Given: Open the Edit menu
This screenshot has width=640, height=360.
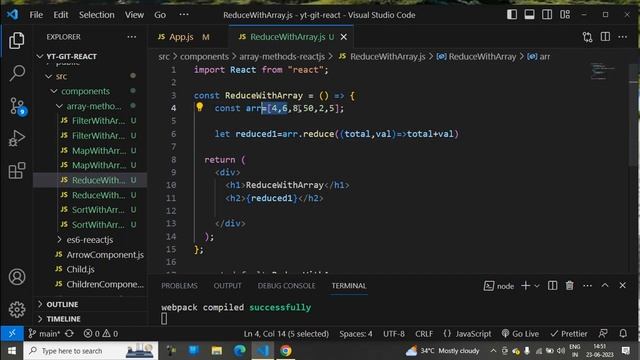Looking at the screenshot, I should 60,15.
